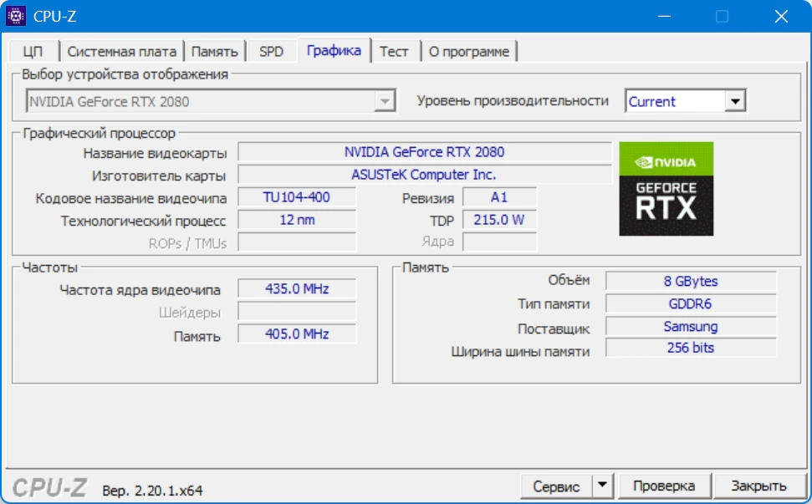The image size is (812, 504).
Task: Click the bus width value 256 bits
Action: (x=691, y=348)
